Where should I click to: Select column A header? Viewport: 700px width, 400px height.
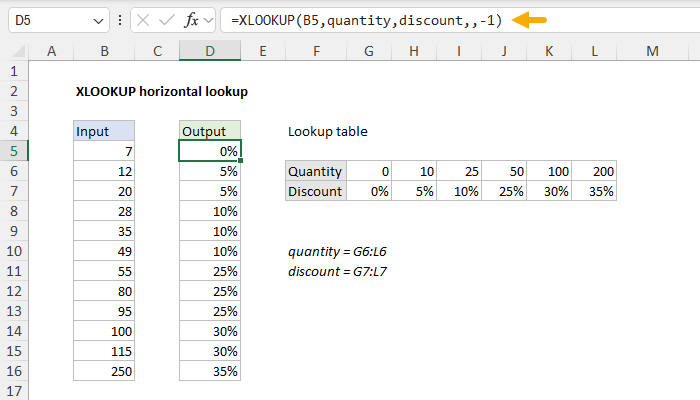51,51
